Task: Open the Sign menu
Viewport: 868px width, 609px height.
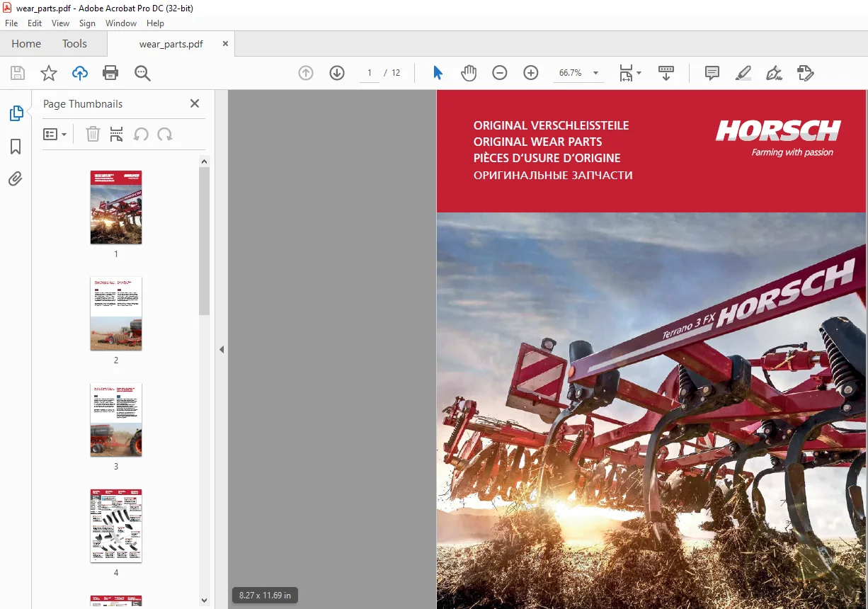Action: tap(87, 23)
